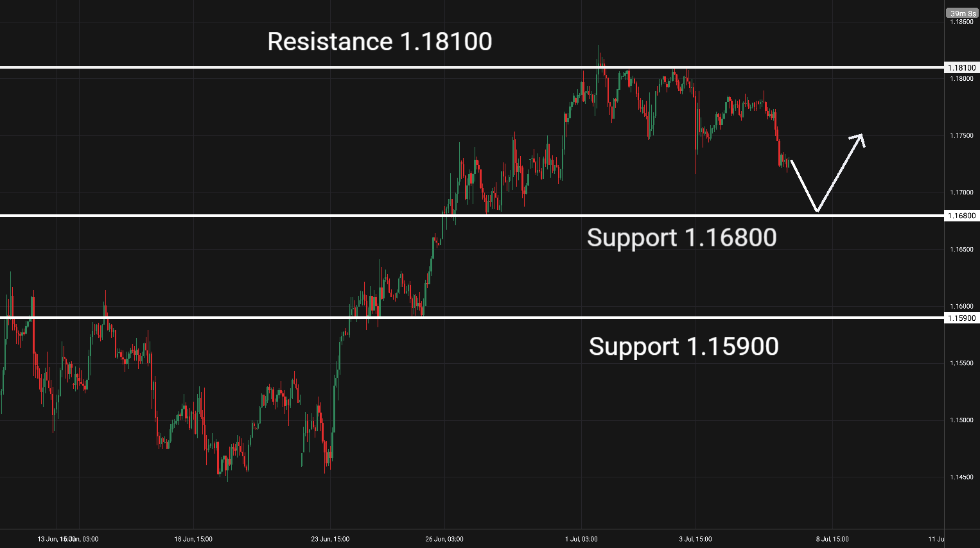Click the 1.14500 price scale label
Viewport: 980px width, 548px height.
(961, 477)
